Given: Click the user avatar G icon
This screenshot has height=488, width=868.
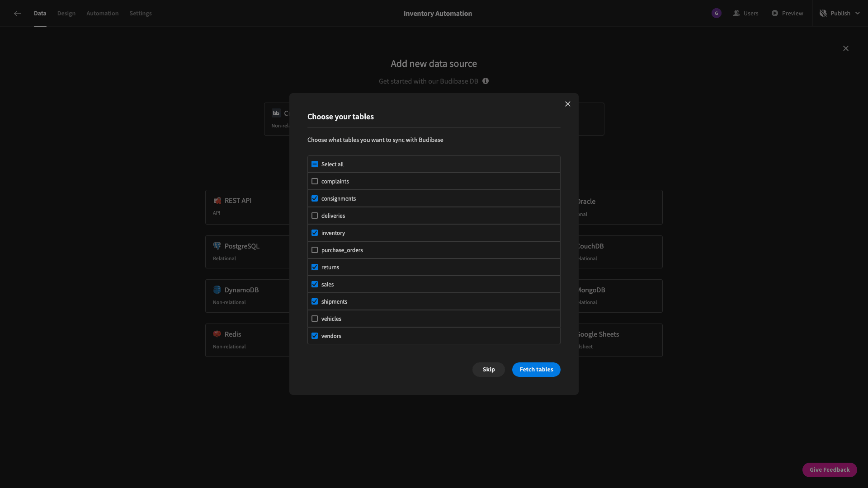Looking at the screenshot, I should click(716, 14).
